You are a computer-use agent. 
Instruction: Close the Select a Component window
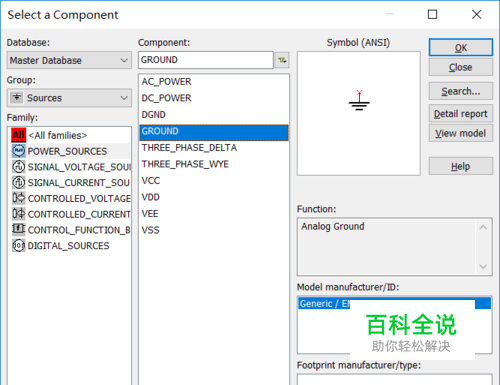477,14
